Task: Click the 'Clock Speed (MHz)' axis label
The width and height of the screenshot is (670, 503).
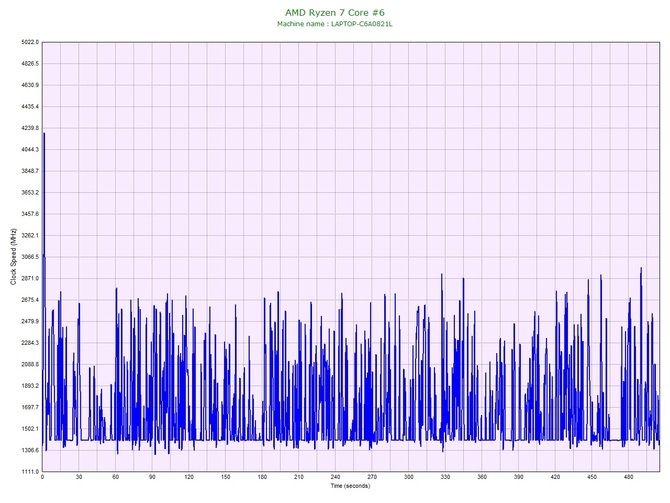Action: (13, 256)
